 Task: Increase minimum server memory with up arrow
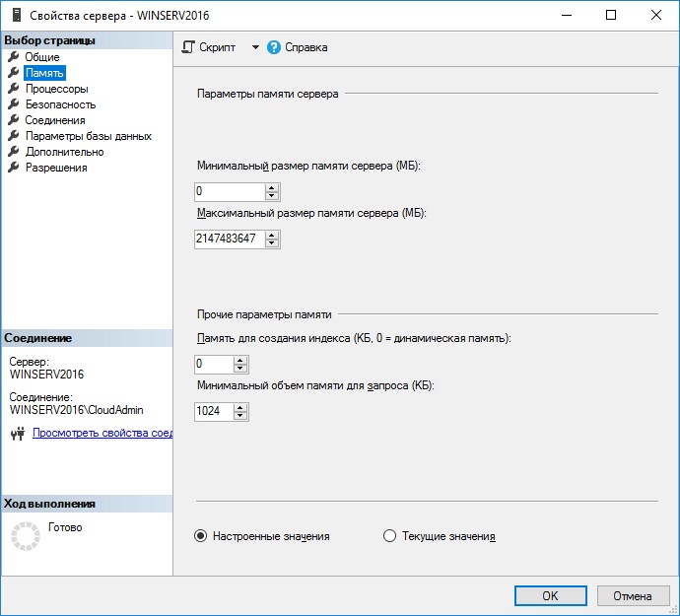click(272, 187)
